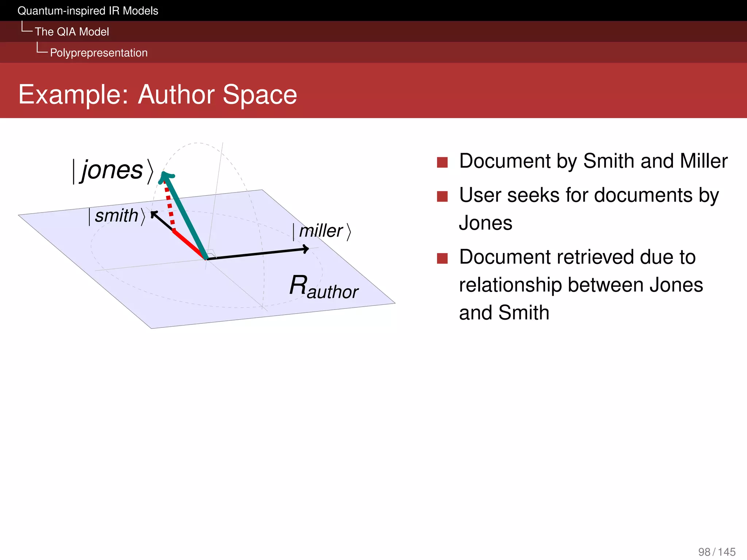
Task: Select the |smith⟩ vector label
Action: pyautogui.click(x=117, y=216)
